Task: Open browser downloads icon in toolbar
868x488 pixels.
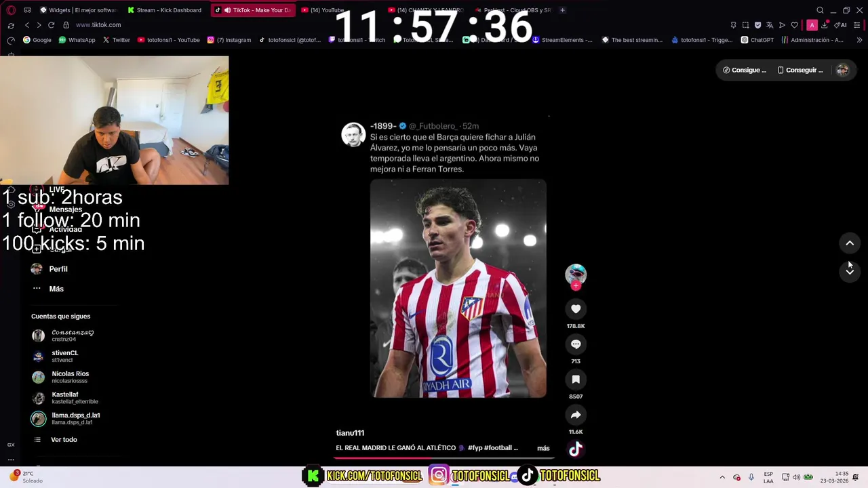Action: [825, 25]
